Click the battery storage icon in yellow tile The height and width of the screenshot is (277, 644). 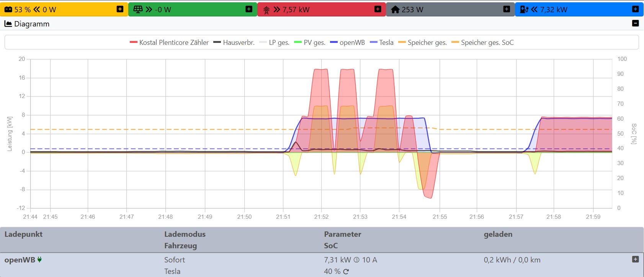point(8,10)
